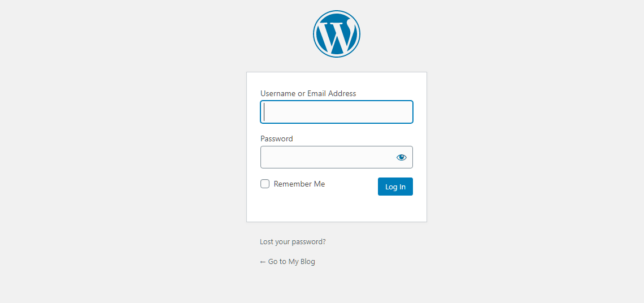
Task: Click the "Username or Email Address" label
Action: (308, 93)
